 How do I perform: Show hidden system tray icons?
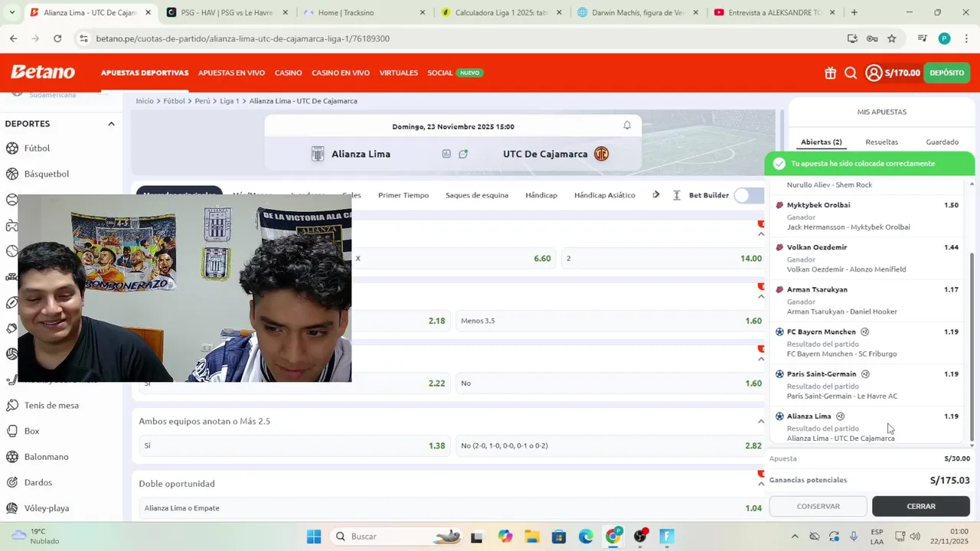[x=795, y=536]
